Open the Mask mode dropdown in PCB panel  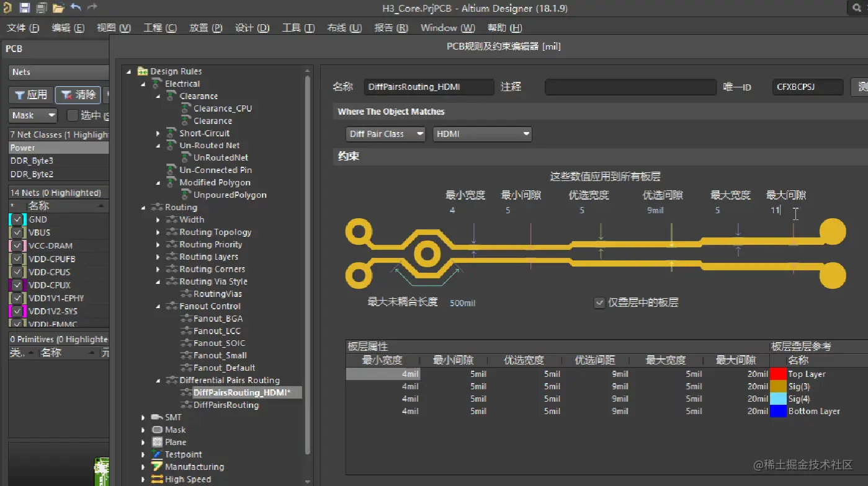click(33, 115)
